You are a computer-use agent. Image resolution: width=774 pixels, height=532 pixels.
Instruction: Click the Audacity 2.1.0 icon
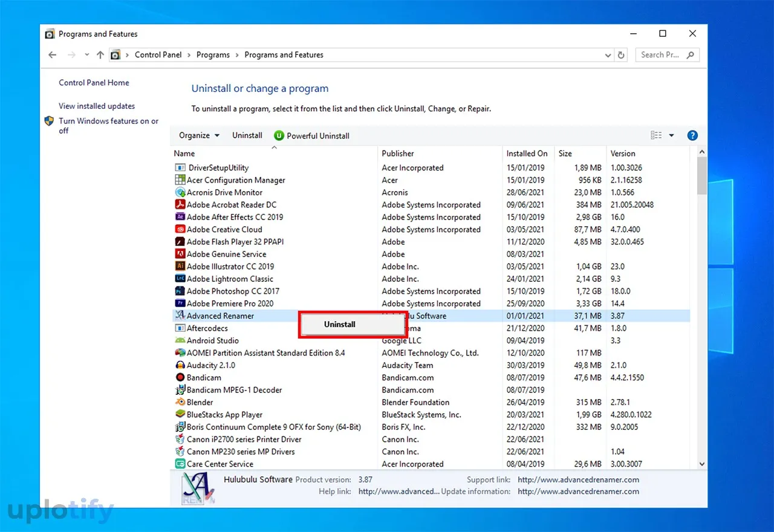click(x=180, y=365)
